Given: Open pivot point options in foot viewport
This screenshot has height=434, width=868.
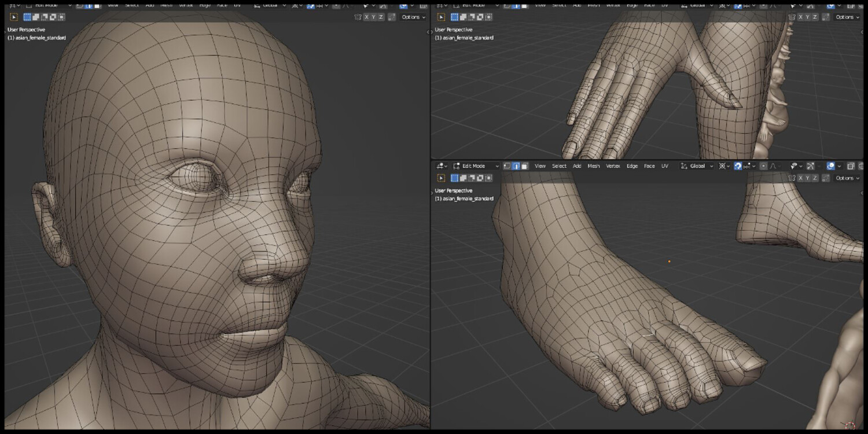Looking at the screenshot, I should 724,166.
